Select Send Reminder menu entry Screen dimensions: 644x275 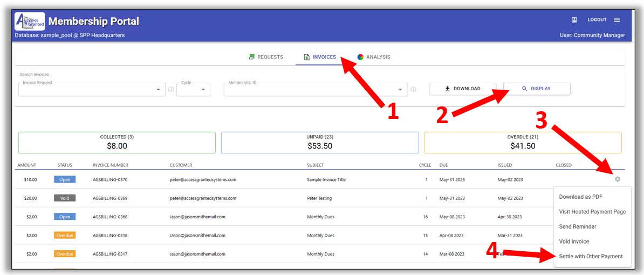pyautogui.click(x=577, y=227)
